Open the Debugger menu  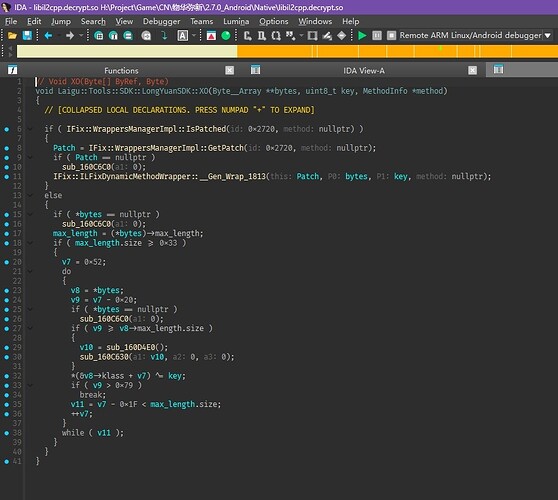pos(162,21)
